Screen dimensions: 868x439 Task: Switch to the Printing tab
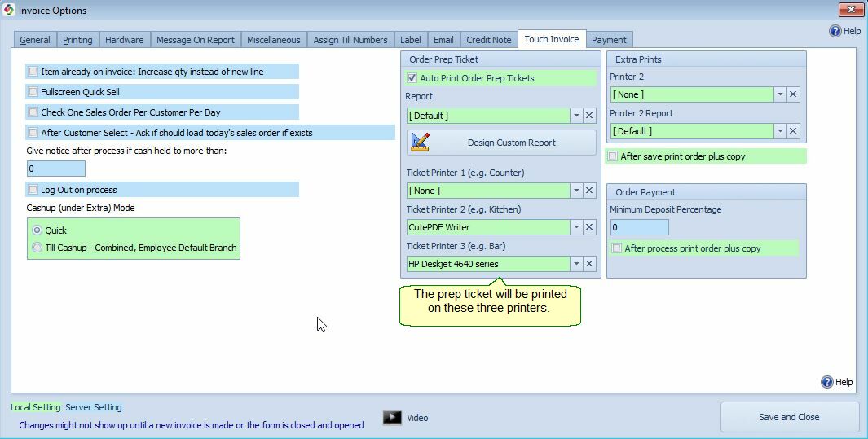coord(77,40)
